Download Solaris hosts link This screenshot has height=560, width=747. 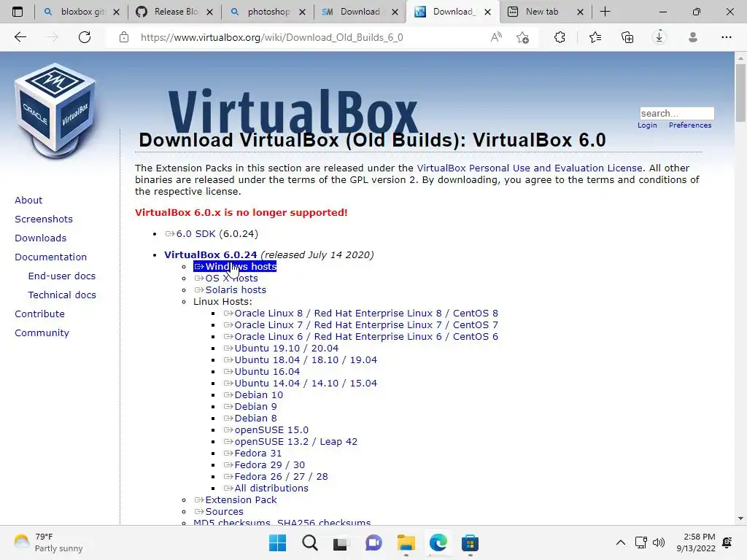pos(231,290)
